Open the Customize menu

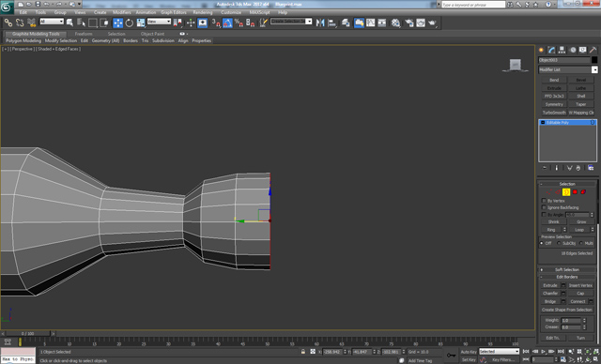pos(231,12)
